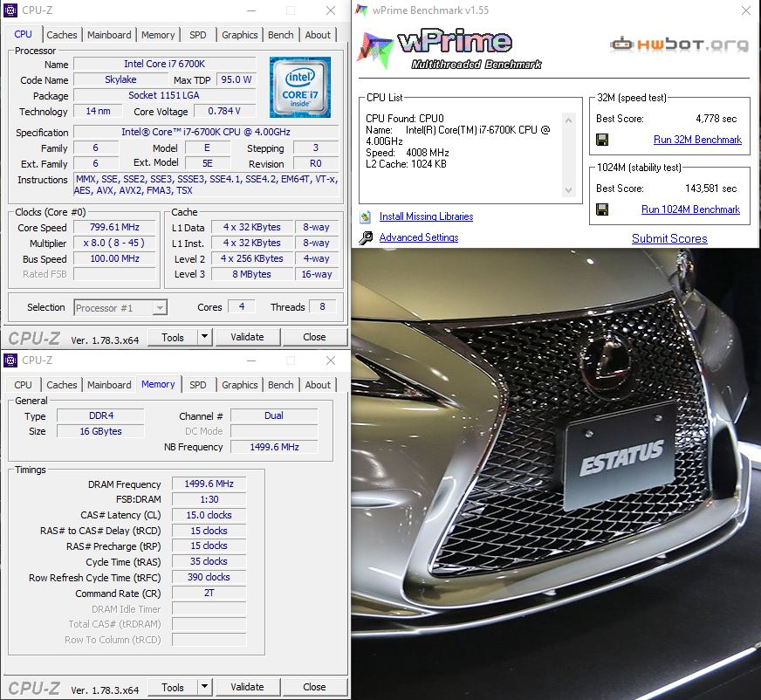Click the Name field showing Intel Core i7 6700K

click(165, 64)
